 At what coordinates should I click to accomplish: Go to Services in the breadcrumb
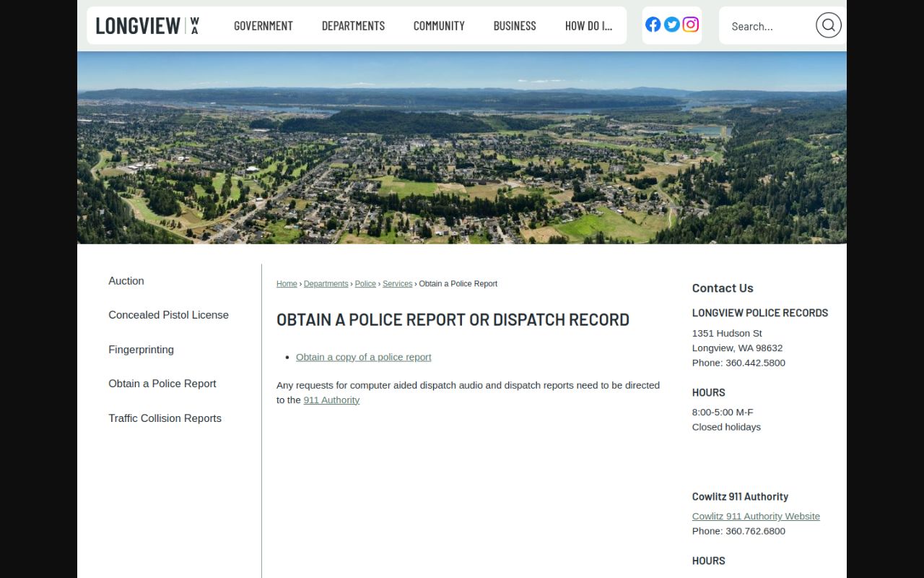coord(397,284)
